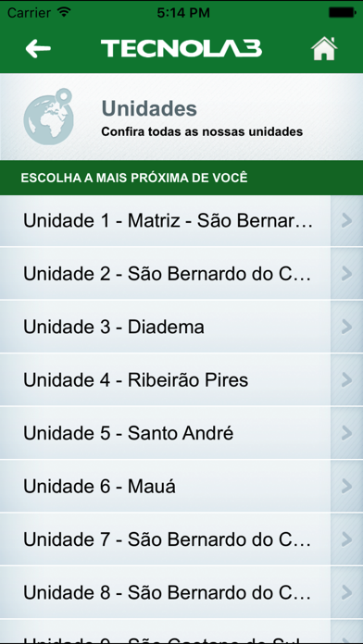The image size is (363, 644).
Task: Select Unidade 4 - Ribeirão Pires
Action: tap(181, 380)
